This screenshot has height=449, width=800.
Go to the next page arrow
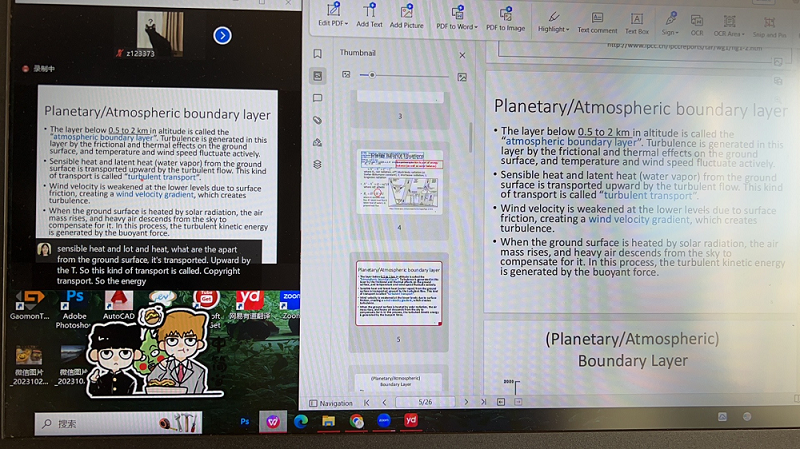coord(466,402)
